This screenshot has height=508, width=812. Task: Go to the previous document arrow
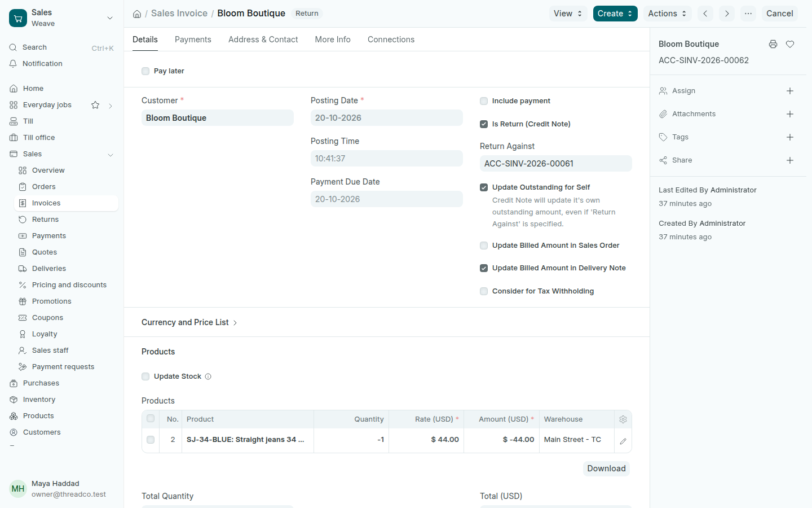[705, 14]
